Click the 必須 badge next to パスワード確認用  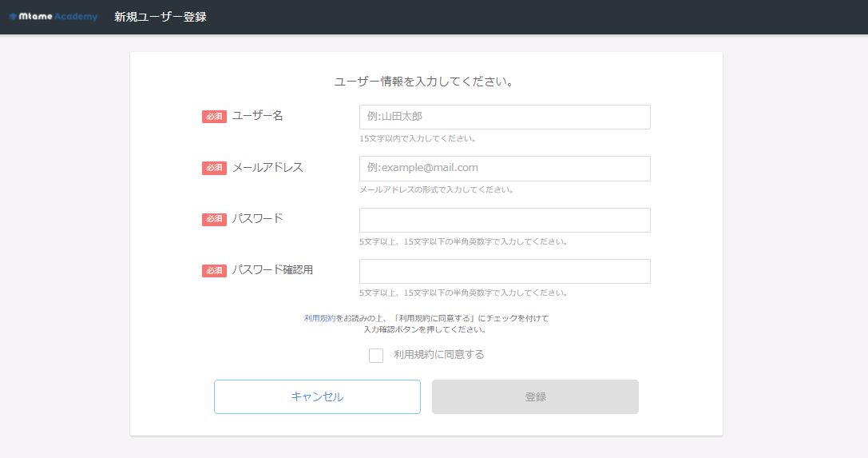pos(214,271)
